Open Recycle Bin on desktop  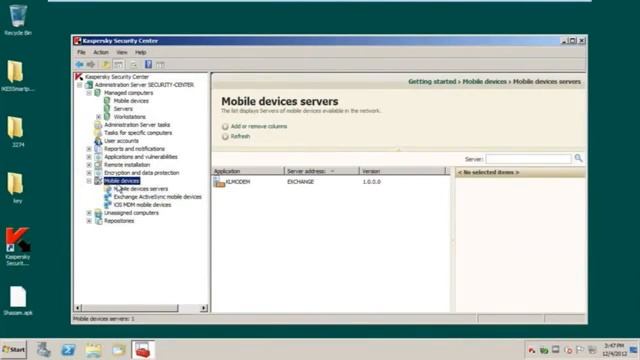[x=18, y=20]
